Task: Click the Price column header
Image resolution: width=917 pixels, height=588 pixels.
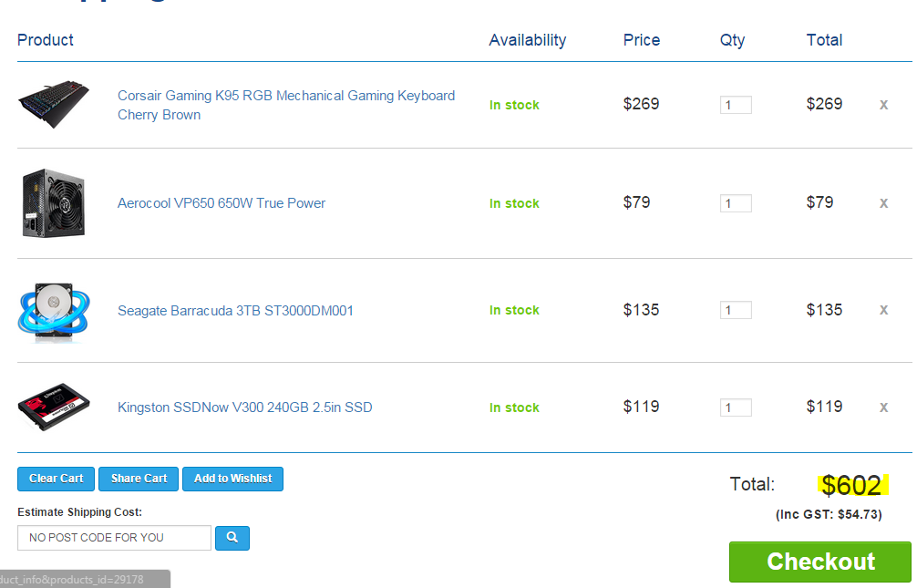Action: pos(642,40)
